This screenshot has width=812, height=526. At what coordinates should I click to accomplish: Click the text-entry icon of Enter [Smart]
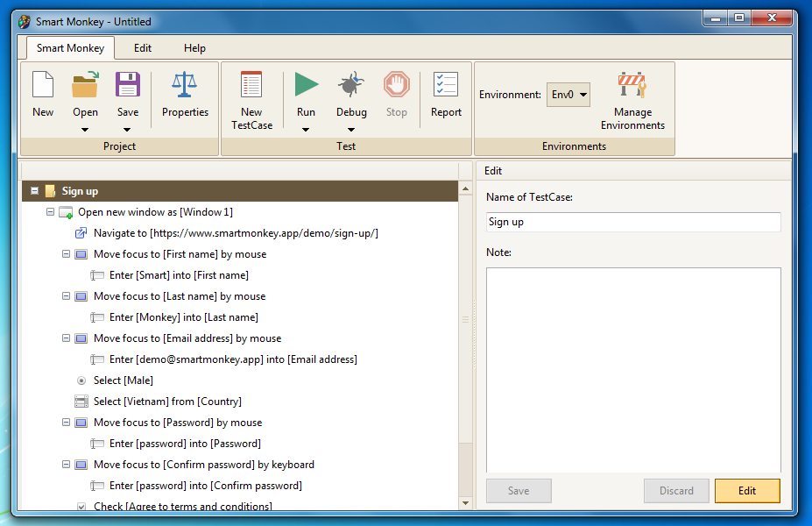point(97,275)
